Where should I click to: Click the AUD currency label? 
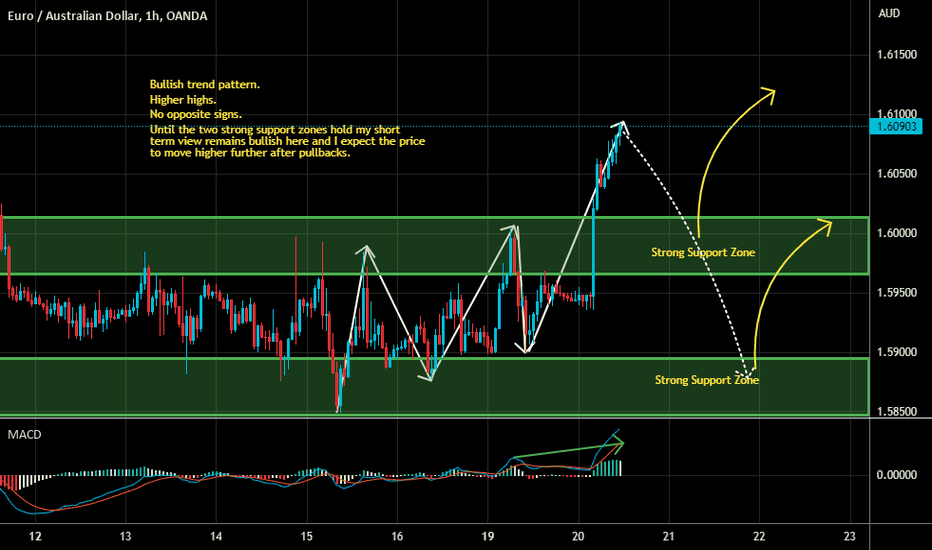pyautogui.click(x=889, y=13)
